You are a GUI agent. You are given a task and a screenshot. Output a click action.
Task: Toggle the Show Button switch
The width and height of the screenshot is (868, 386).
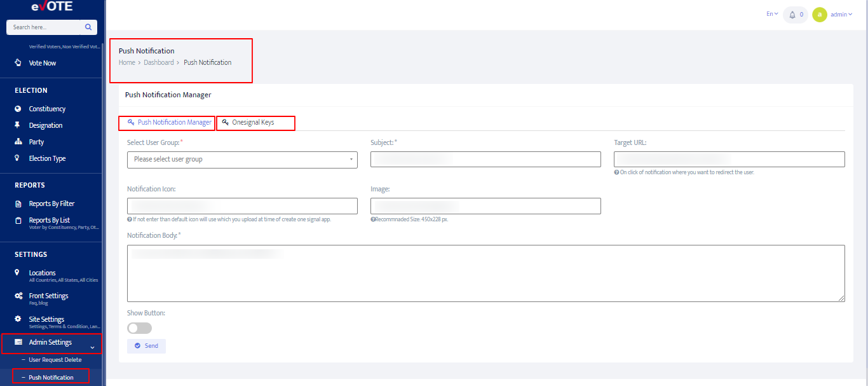140,328
